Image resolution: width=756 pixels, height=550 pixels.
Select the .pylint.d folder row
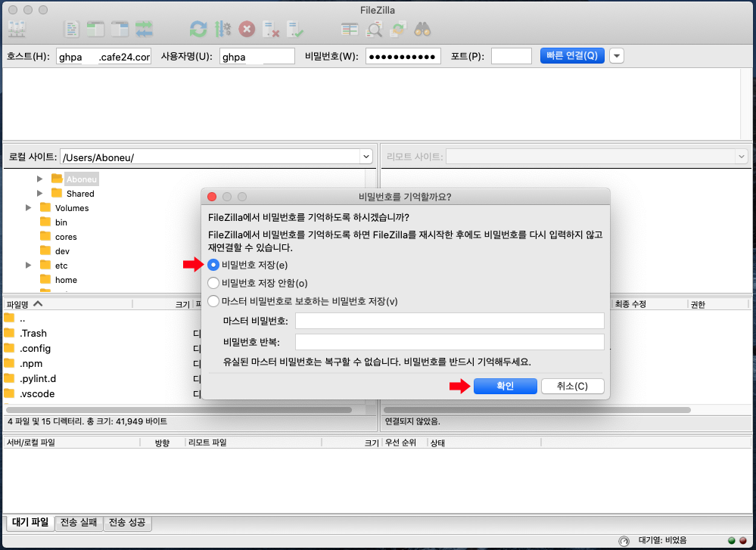102,378
